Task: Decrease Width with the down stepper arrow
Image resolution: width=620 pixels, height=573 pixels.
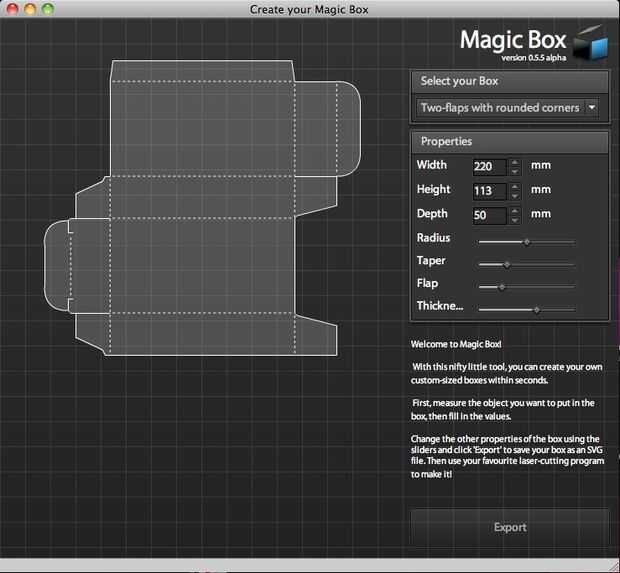Action: click(514, 171)
